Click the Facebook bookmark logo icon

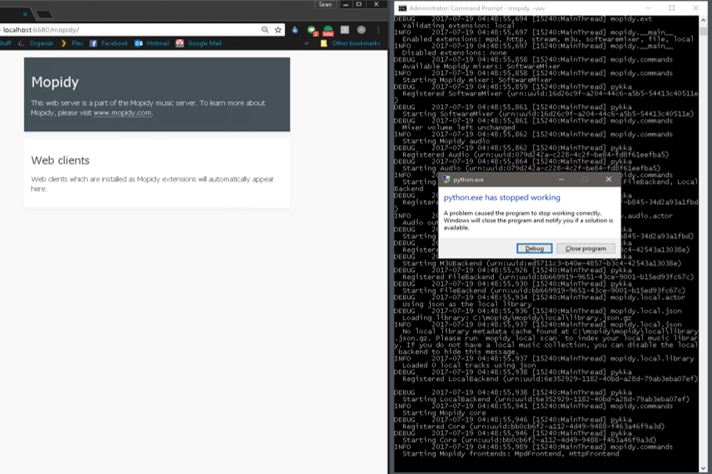point(94,43)
